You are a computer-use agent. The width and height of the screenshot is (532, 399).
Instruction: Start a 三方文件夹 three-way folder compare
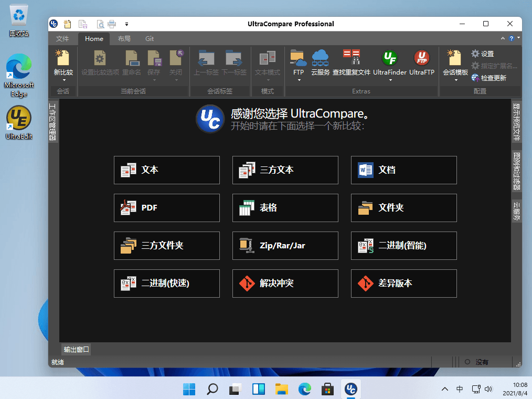tap(167, 246)
